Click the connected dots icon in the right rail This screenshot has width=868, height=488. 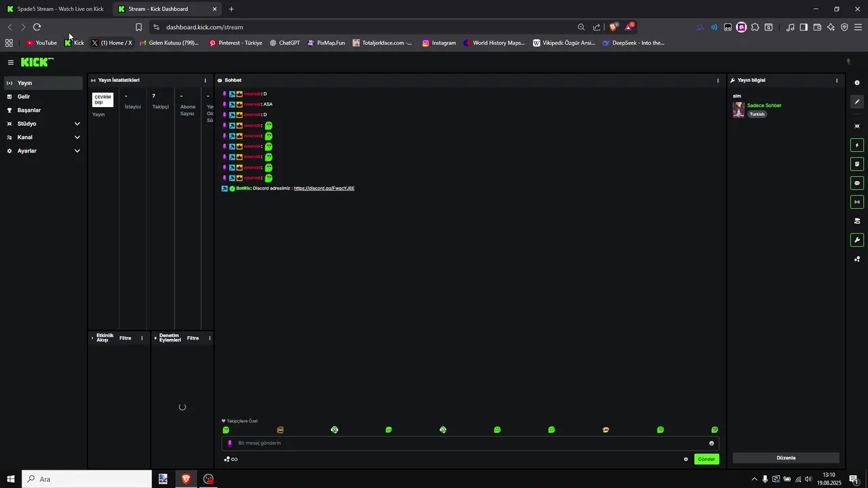coord(857,259)
